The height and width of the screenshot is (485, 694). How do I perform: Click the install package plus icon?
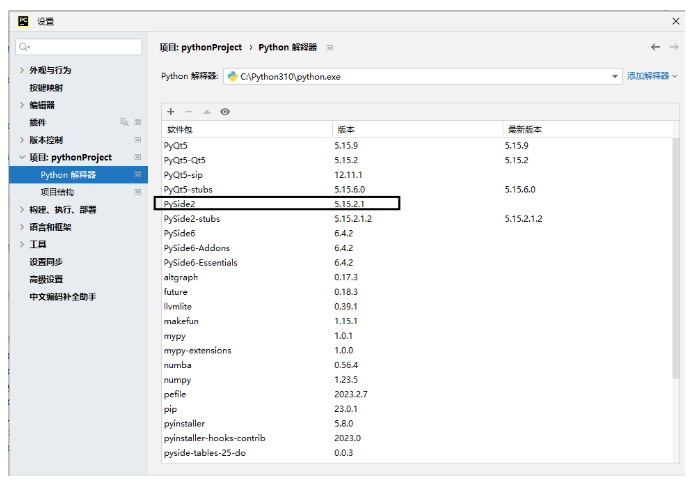[x=171, y=112]
